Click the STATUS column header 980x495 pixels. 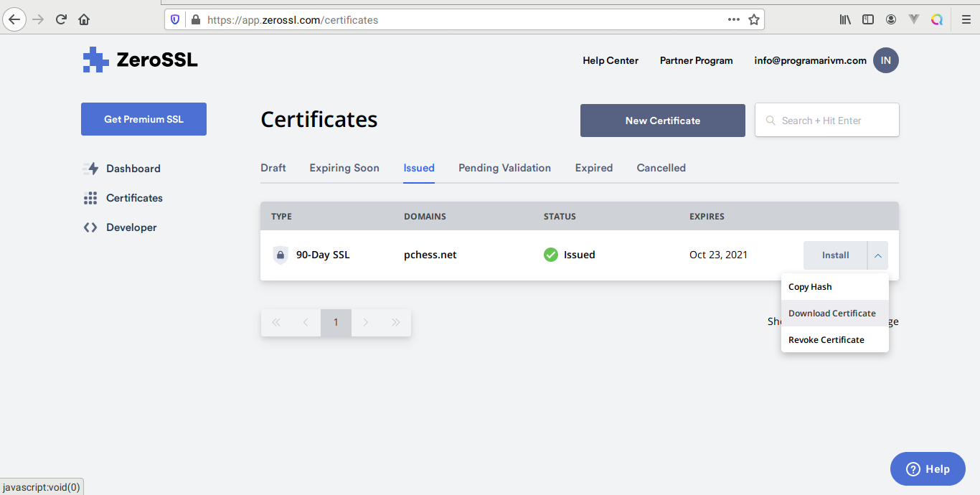(560, 216)
